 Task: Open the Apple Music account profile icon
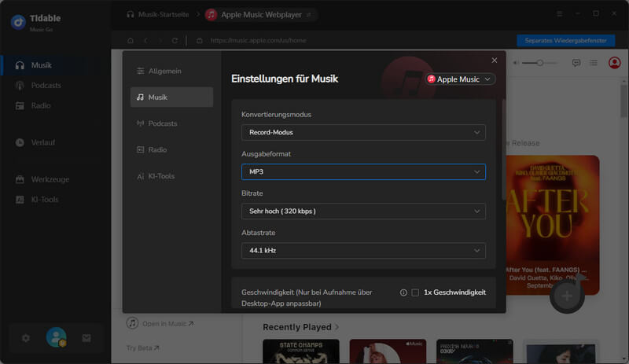coord(615,63)
